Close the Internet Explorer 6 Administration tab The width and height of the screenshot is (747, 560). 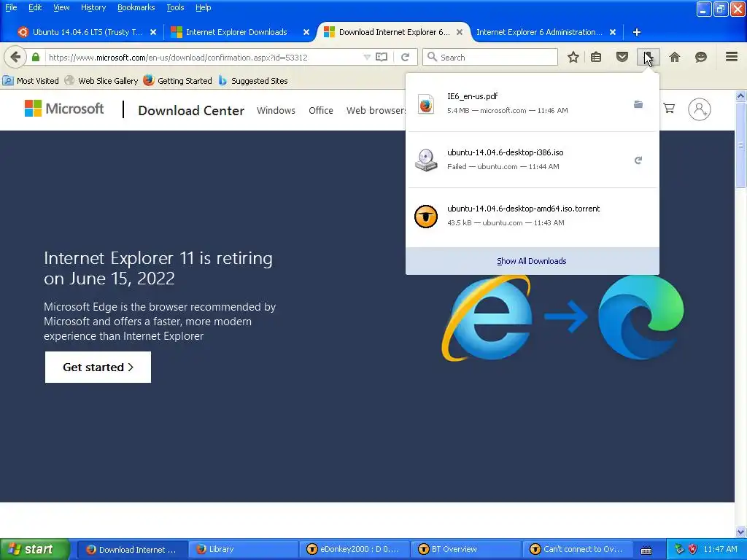[613, 32]
